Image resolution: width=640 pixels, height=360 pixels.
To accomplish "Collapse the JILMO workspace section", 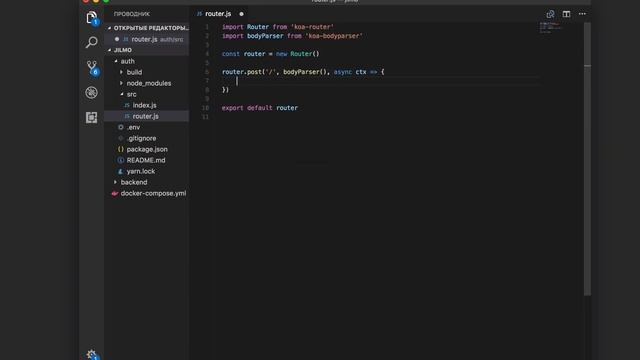I will [x=148, y=50].
